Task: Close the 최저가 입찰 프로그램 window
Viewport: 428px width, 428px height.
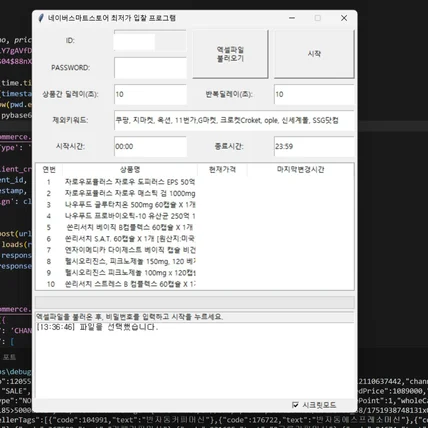Action: tap(344, 18)
